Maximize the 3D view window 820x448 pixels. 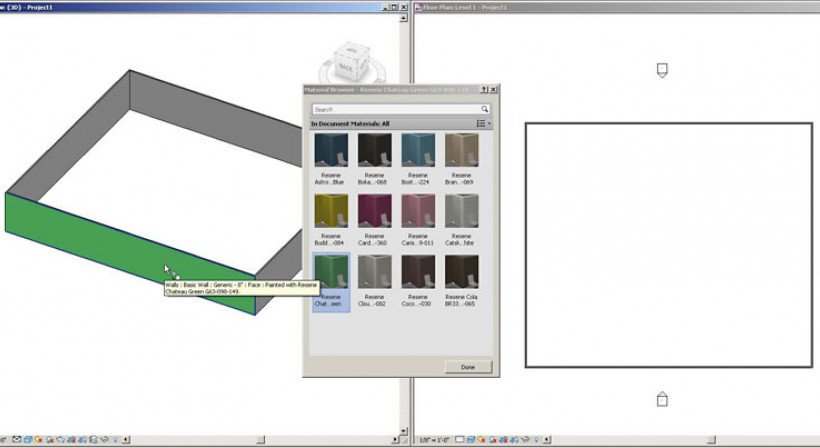point(394,7)
